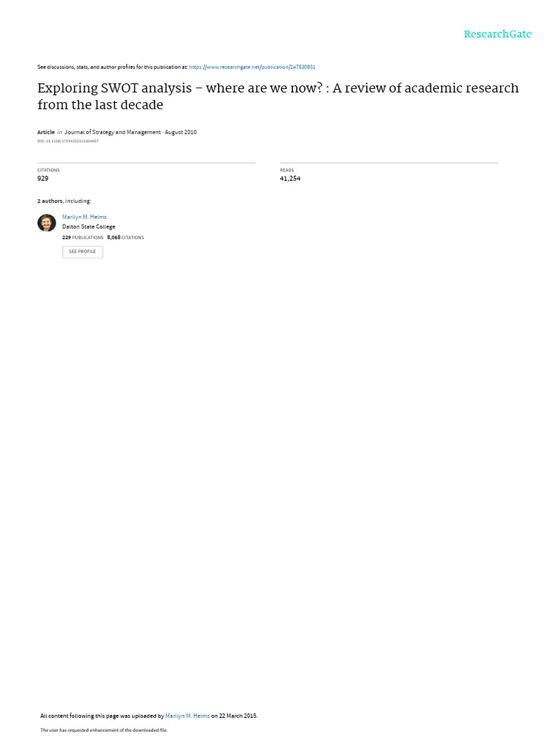This screenshot has width=560, height=747.
Task: Open the researchgate.net publication URL link
Action: (252, 67)
